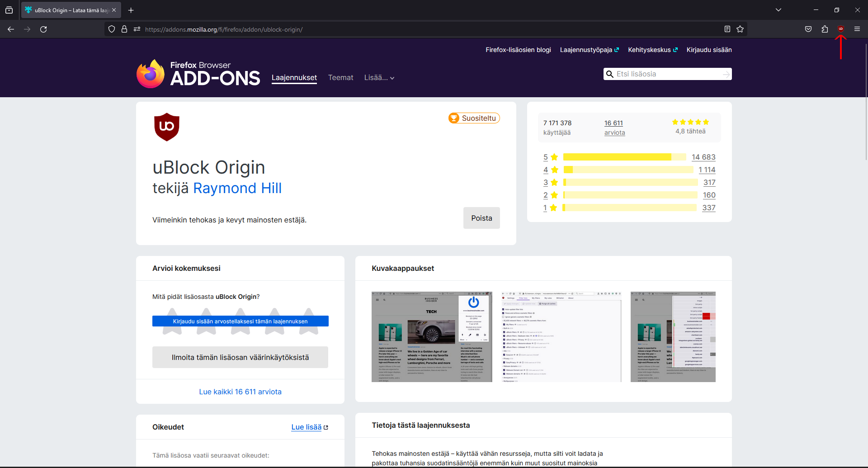Viewport: 868px width, 468px height.
Task: Open 'Lue lisää' permissions link
Action: [x=310, y=427]
